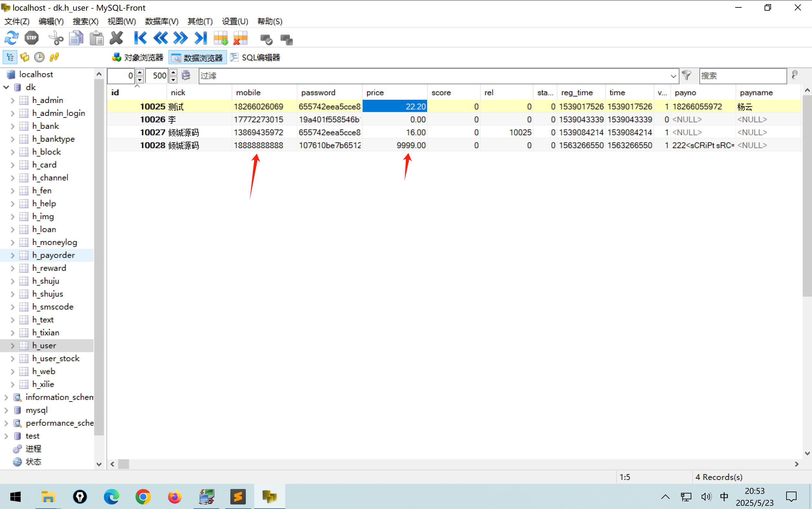Expand the h_admin table node
The height and width of the screenshot is (509, 812).
(13, 100)
